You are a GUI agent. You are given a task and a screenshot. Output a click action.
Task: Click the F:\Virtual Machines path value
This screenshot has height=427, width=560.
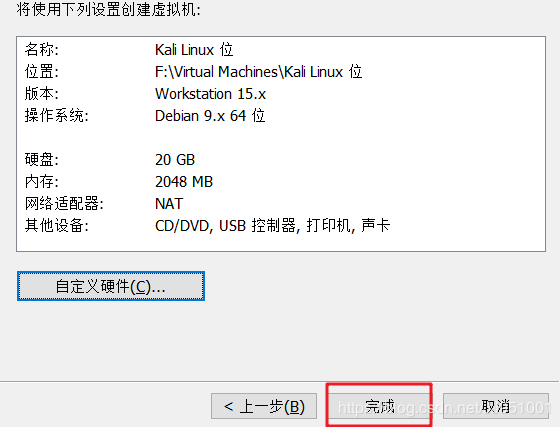point(258,72)
